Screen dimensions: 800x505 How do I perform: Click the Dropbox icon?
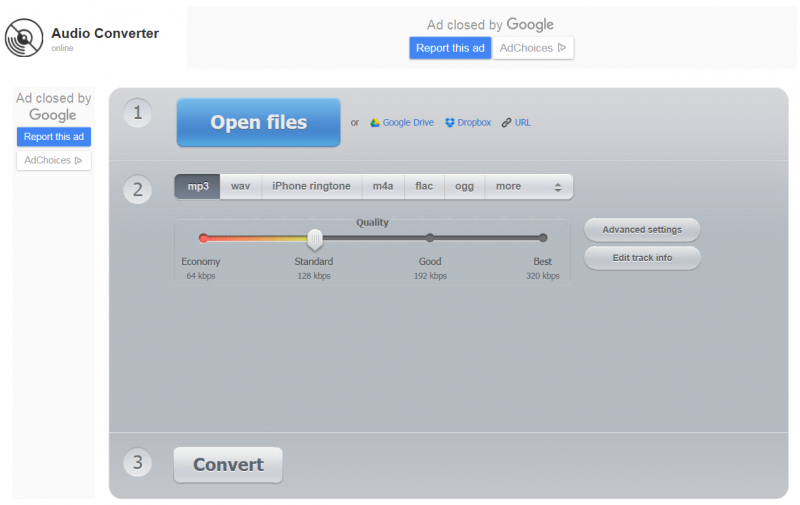(449, 122)
